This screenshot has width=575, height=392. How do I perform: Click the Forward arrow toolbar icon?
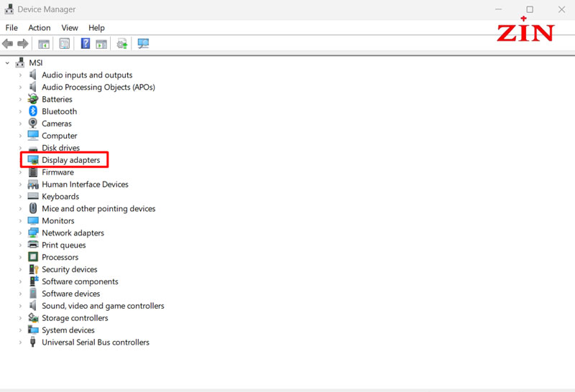(x=23, y=44)
